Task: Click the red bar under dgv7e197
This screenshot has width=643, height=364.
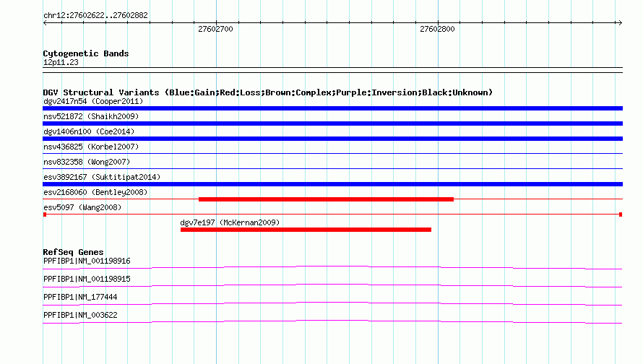Action: coord(306,230)
